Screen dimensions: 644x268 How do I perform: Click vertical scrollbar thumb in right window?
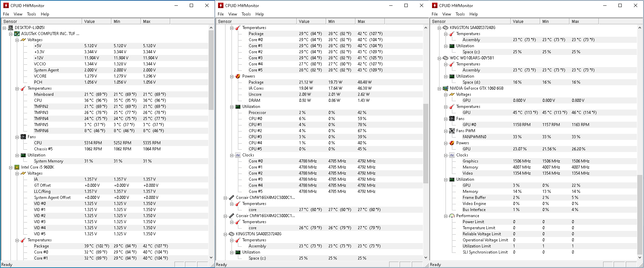coord(640,214)
